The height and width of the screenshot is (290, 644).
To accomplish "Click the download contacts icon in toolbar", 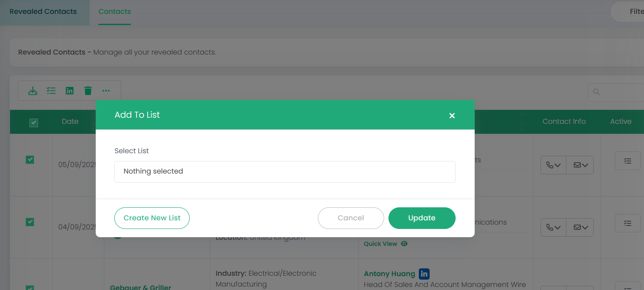I will (32, 91).
